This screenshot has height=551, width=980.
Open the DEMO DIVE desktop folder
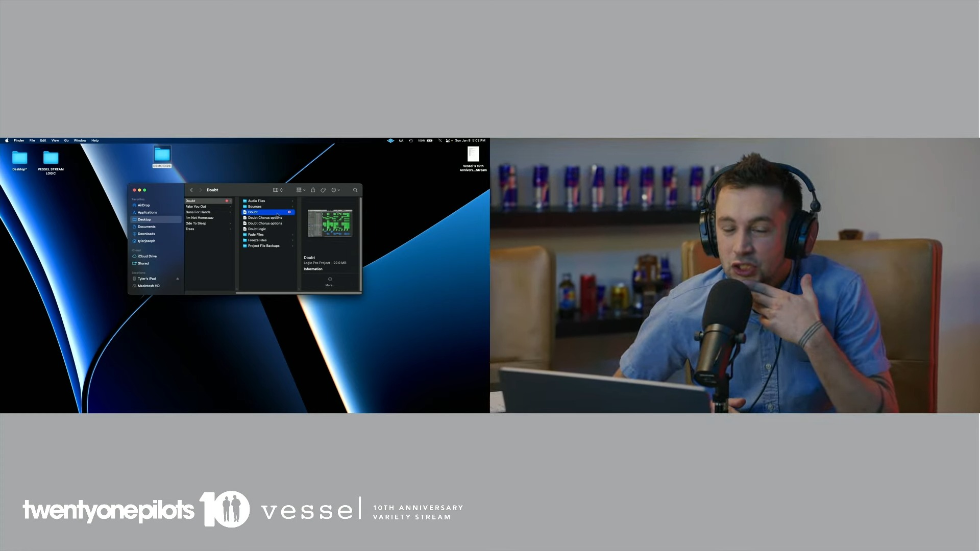tap(162, 155)
